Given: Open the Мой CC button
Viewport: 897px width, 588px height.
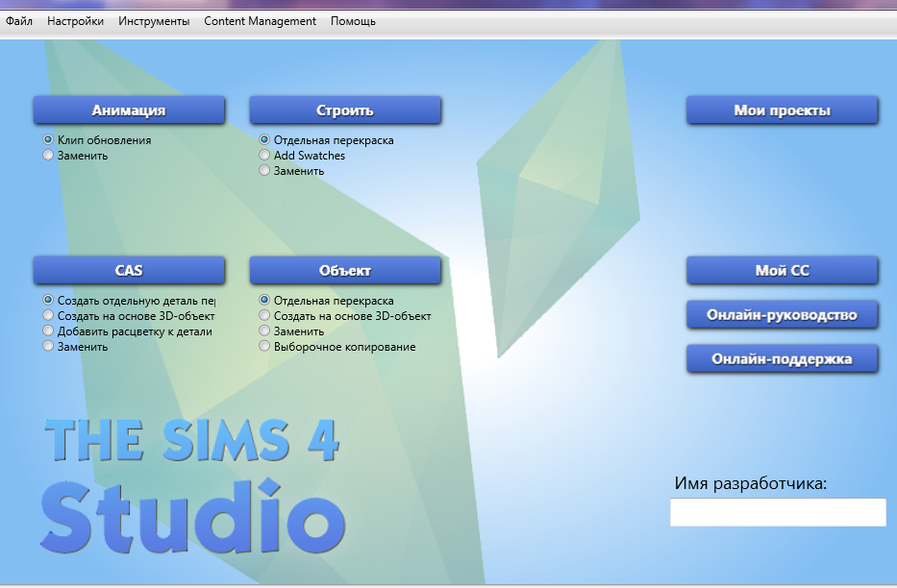Looking at the screenshot, I should [x=782, y=271].
